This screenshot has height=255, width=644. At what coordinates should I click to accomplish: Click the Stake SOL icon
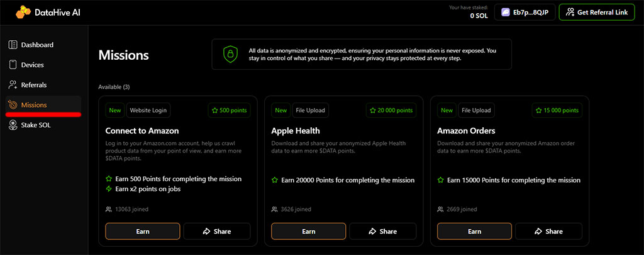[x=13, y=125]
